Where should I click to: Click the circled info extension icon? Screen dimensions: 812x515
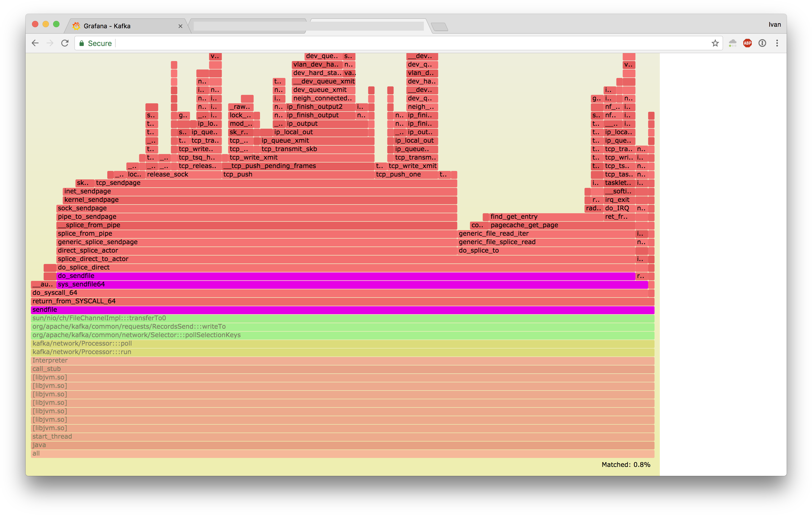[x=762, y=43]
